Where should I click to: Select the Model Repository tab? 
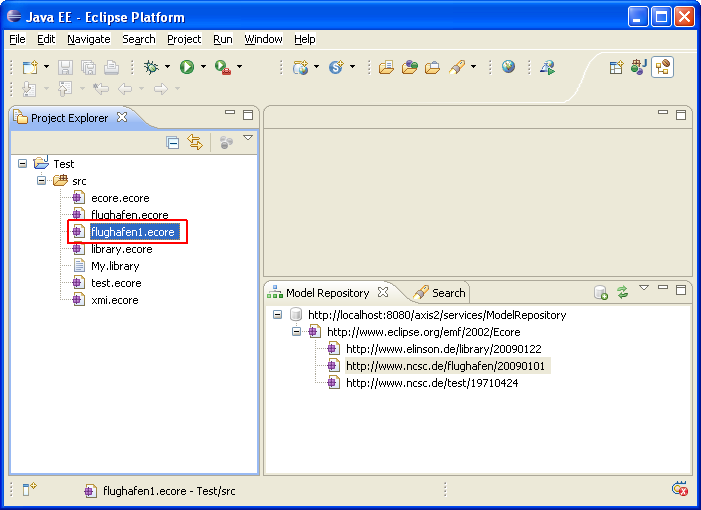[x=327, y=293]
